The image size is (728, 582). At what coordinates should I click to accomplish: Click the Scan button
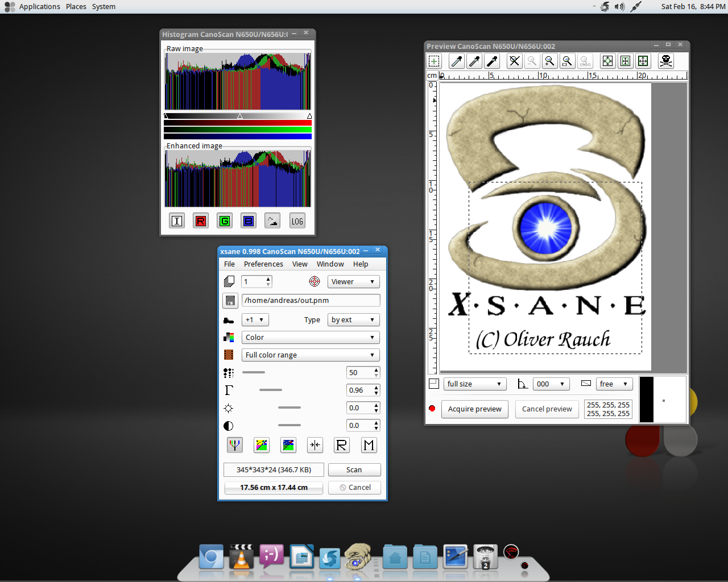pyautogui.click(x=354, y=470)
